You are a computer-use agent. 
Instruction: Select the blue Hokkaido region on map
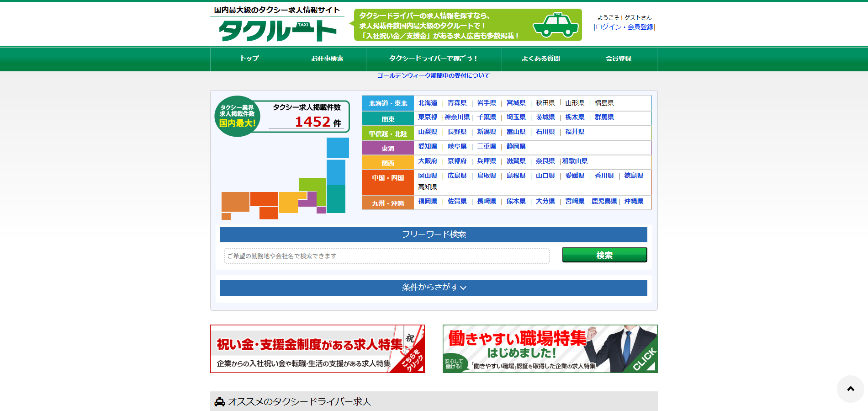[x=338, y=148]
